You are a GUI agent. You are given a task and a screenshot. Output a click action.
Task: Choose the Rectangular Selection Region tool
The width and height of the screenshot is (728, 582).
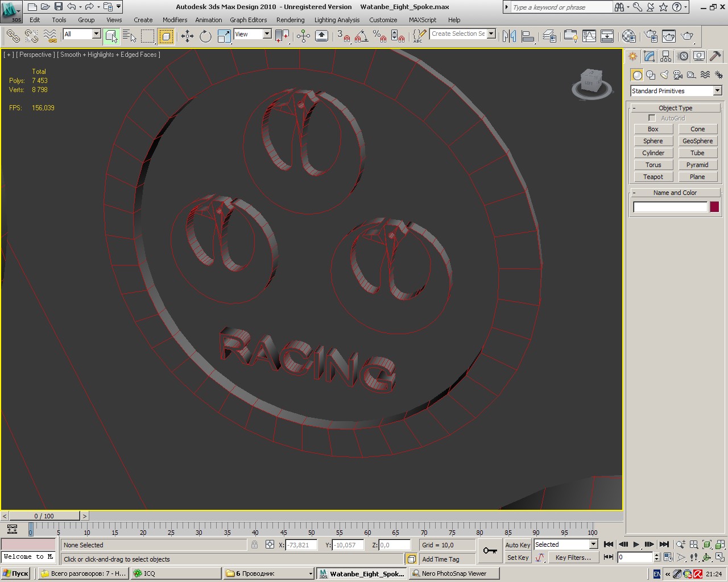(x=148, y=36)
